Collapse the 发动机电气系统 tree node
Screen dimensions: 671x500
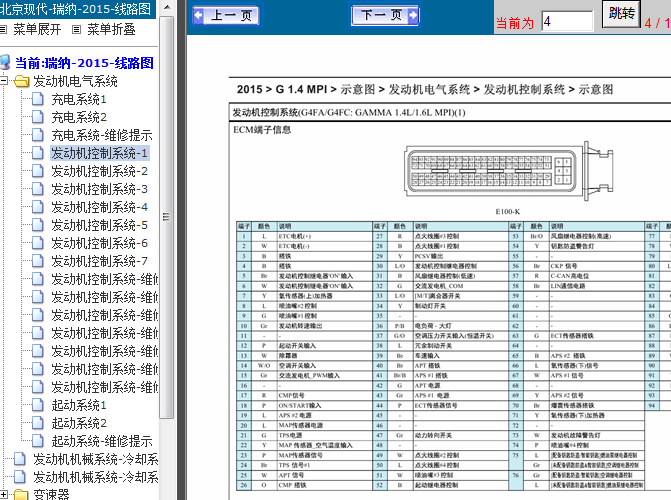click(x=4, y=80)
